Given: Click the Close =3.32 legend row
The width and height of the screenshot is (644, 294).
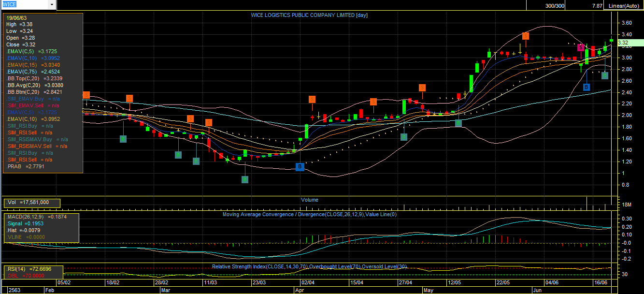Looking at the screenshot, I should (20, 44).
